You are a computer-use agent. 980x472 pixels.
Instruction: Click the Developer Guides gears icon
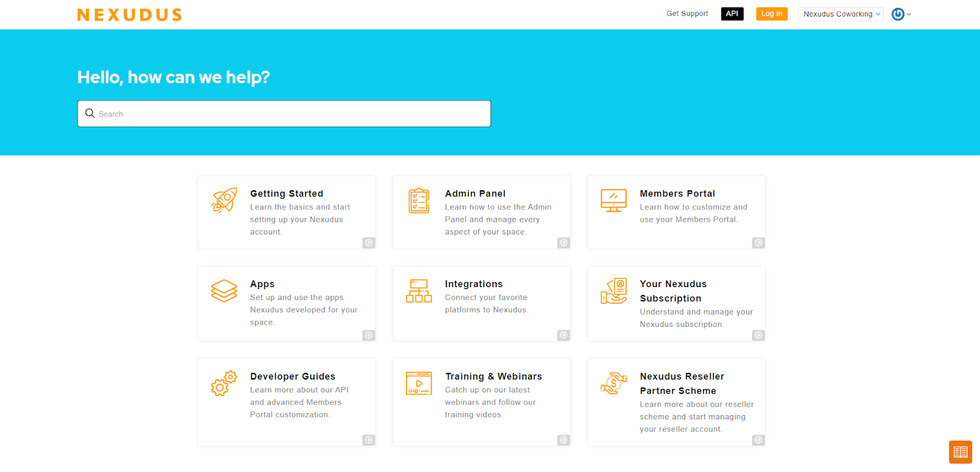(x=224, y=383)
